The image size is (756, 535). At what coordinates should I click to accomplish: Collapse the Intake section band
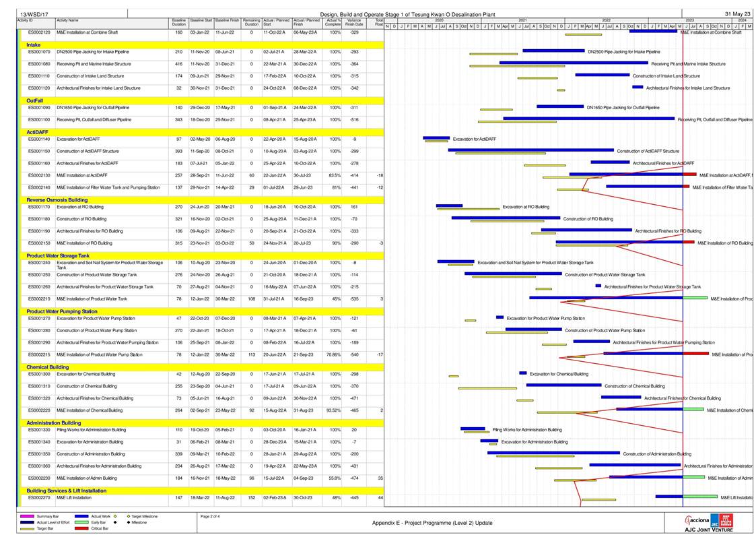click(33, 44)
